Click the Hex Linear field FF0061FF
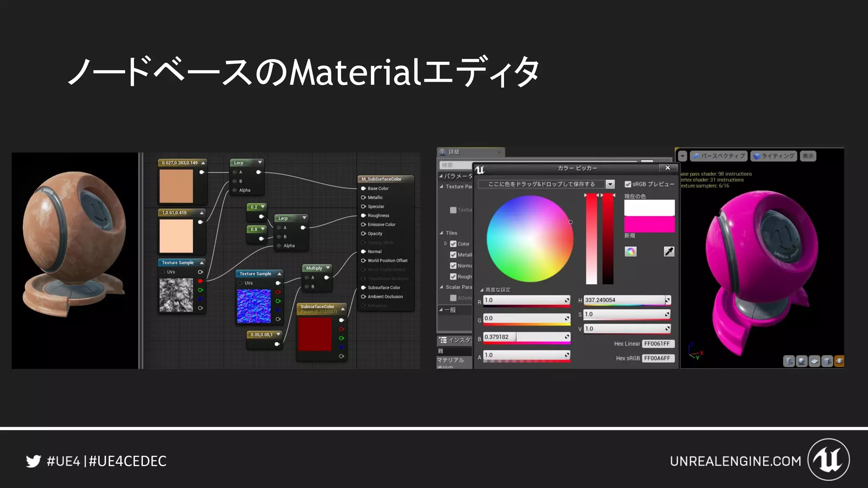 [x=658, y=344]
